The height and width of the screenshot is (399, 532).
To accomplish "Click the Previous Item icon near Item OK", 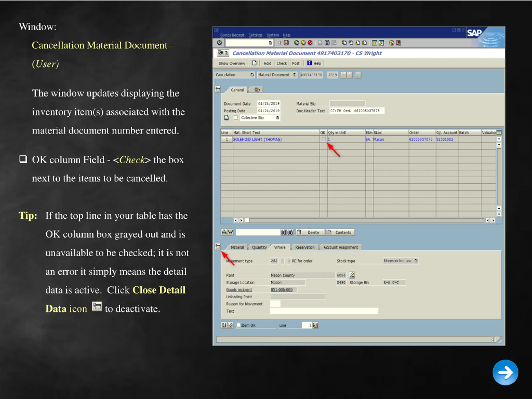I will (224, 325).
